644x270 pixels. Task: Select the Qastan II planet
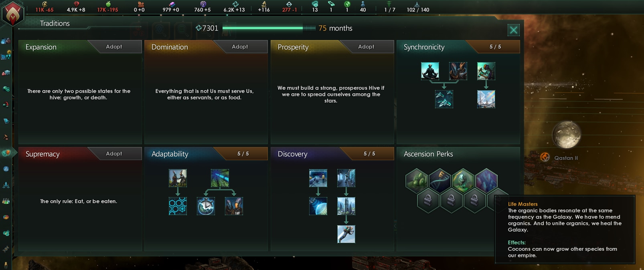(567, 135)
